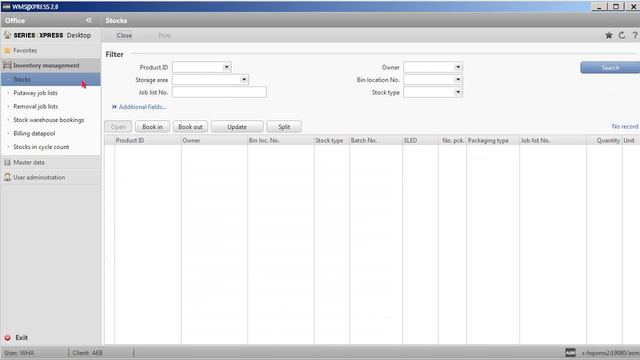Screen dimensions: 640x360
Task: Sort by Bin loc. No. column header
Action: click(x=281, y=140)
